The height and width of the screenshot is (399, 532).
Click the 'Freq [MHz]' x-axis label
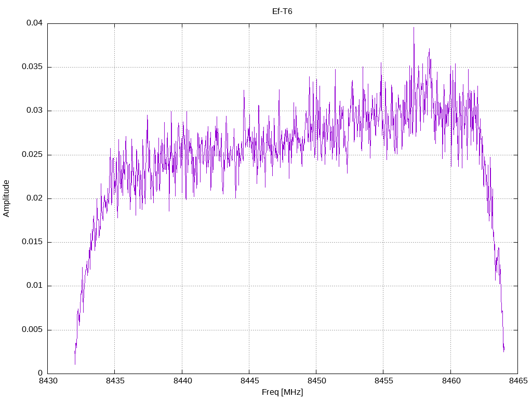point(282,392)
